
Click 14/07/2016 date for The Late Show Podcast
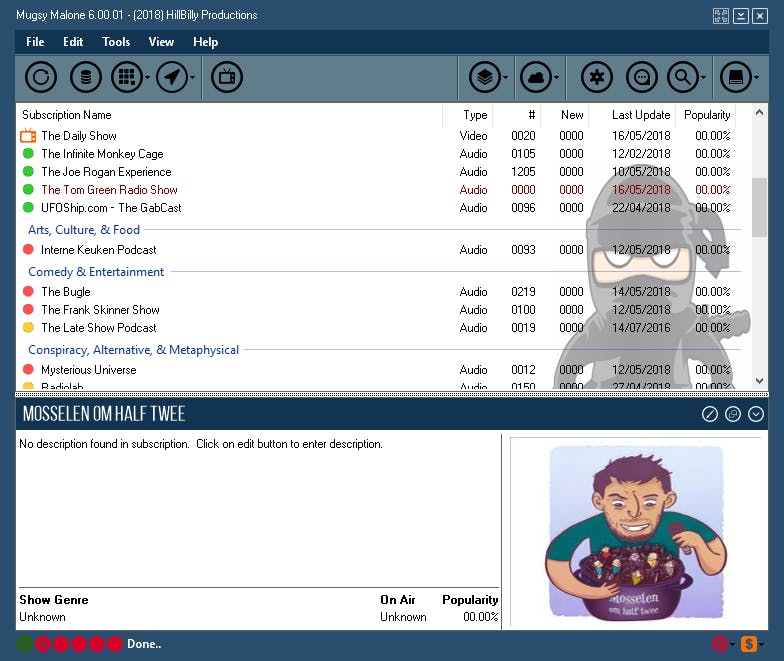(x=641, y=328)
